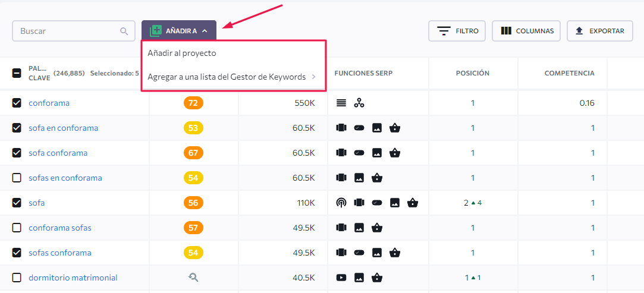Sort by the POSICIÓN column header
The height and width of the screenshot is (293, 644).
pyautogui.click(x=472, y=73)
